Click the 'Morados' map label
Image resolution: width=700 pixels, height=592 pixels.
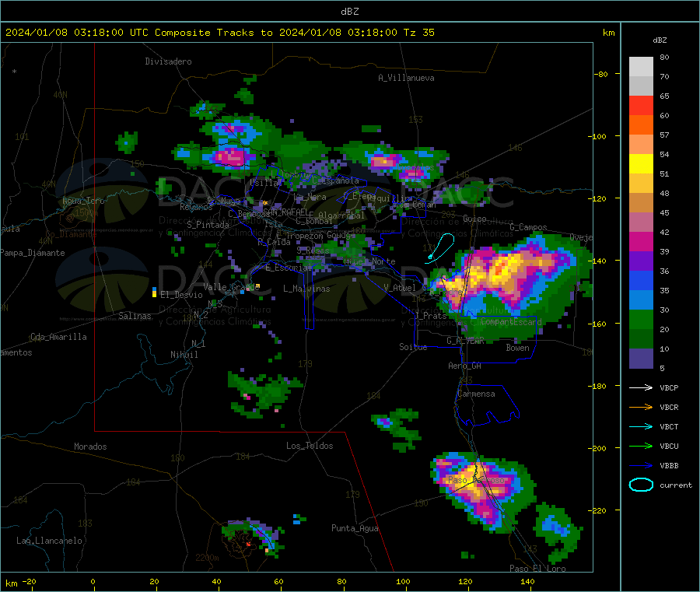coord(90,447)
